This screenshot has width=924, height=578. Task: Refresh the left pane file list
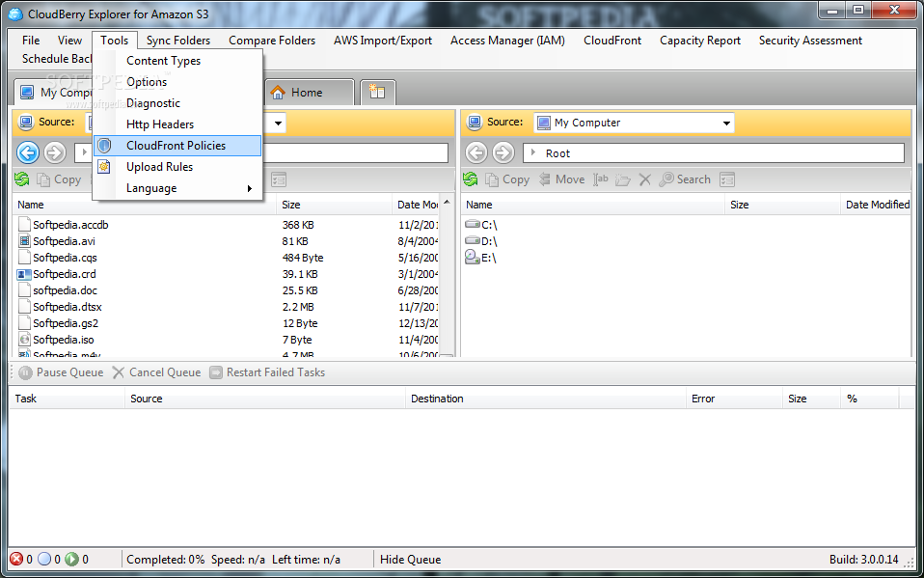[x=22, y=179]
